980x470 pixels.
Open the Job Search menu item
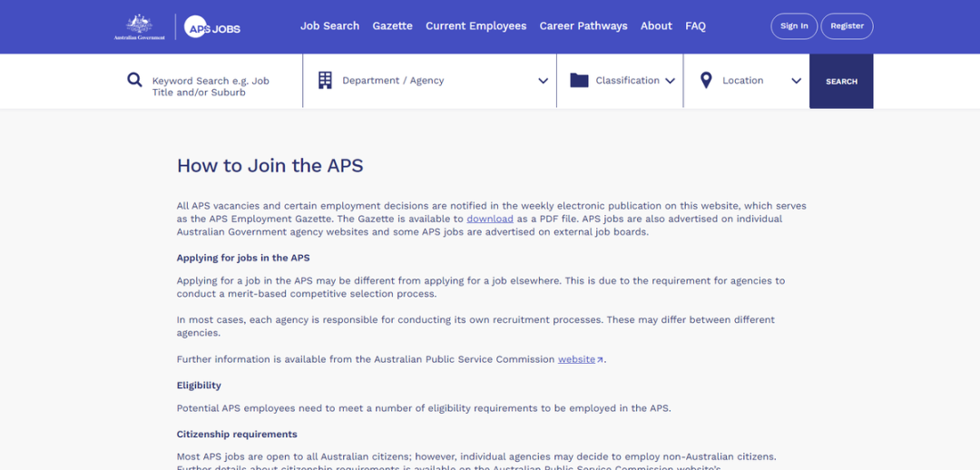click(x=330, y=26)
